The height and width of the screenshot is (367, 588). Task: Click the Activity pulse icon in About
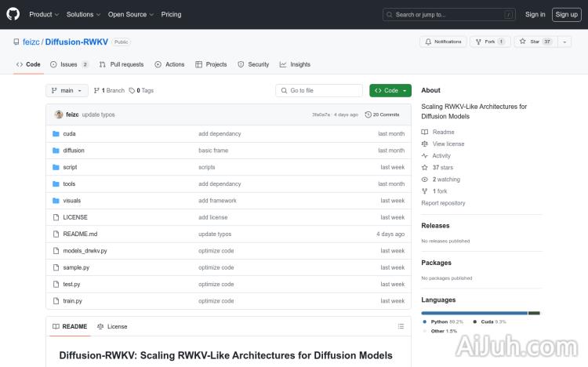425,156
